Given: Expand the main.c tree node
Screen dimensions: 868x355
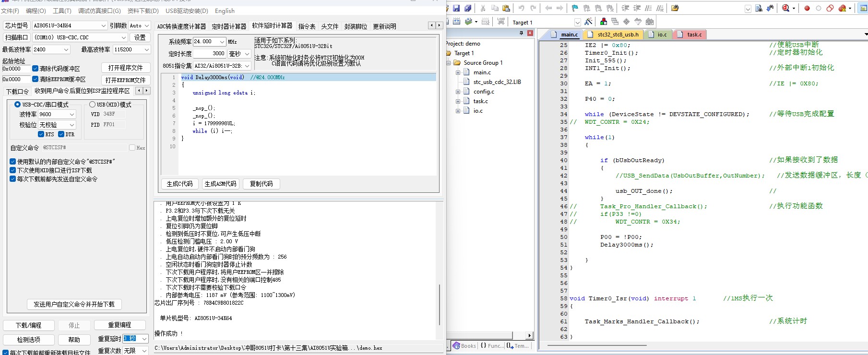Looking at the screenshot, I should (x=458, y=72).
